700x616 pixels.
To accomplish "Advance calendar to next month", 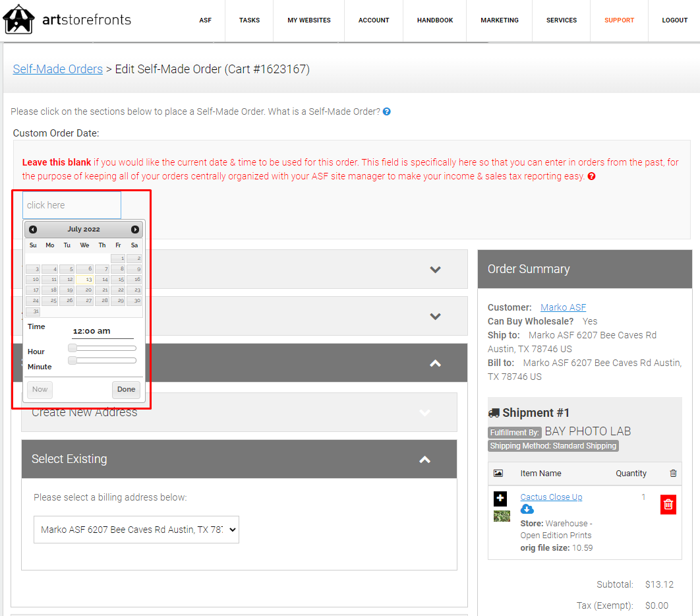I will click(135, 230).
